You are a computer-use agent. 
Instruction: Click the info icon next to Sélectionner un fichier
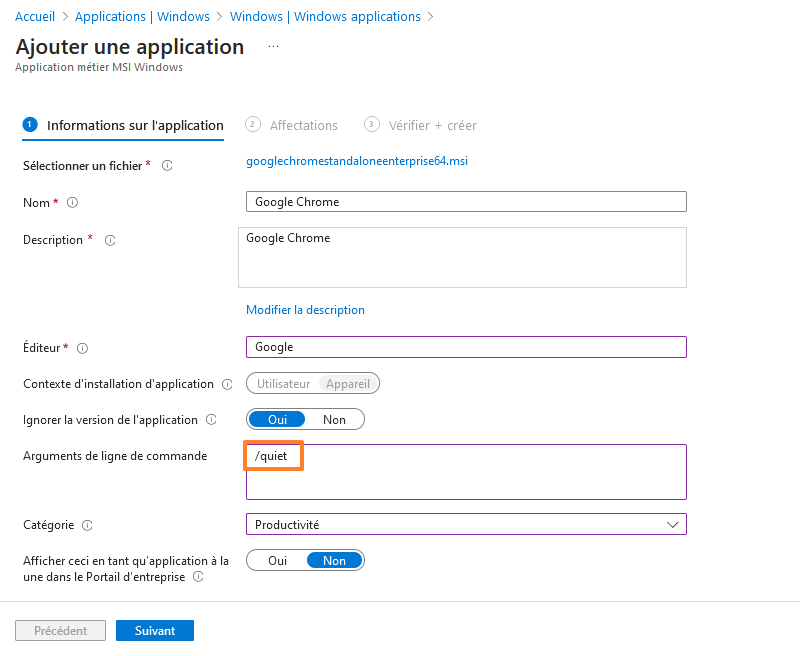[166, 166]
